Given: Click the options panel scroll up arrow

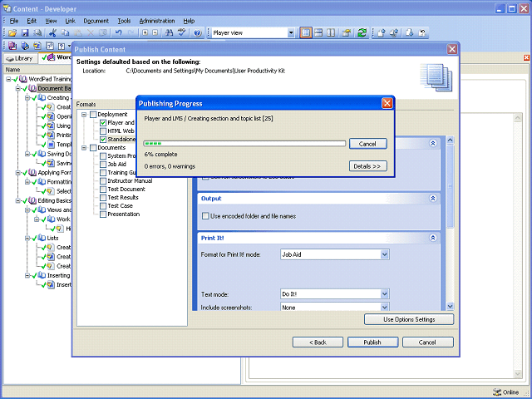Looking at the screenshot, I should pyautogui.click(x=451, y=140).
